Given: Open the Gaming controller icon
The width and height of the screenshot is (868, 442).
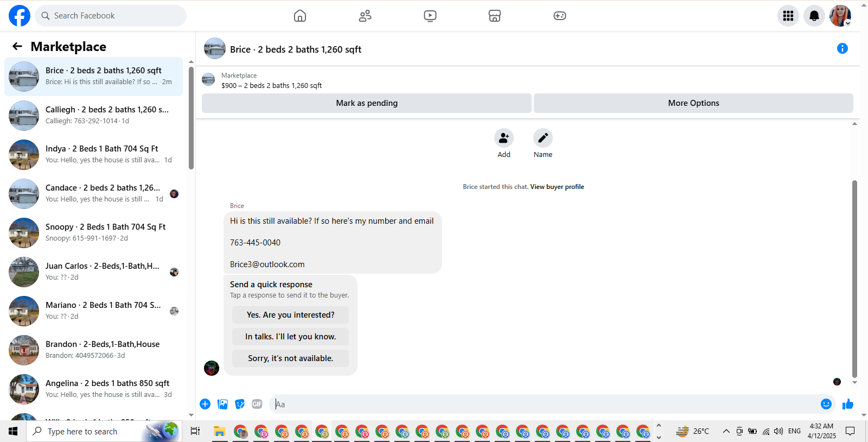Looking at the screenshot, I should coord(560,16).
